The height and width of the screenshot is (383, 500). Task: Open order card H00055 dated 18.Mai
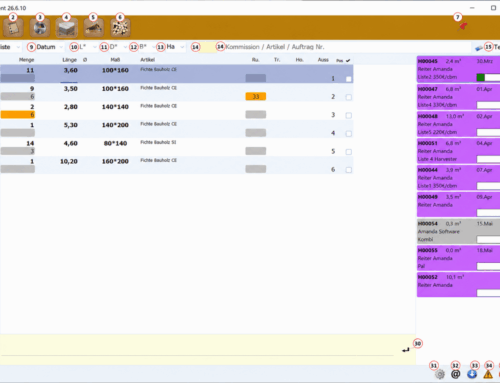(x=458, y=258)
